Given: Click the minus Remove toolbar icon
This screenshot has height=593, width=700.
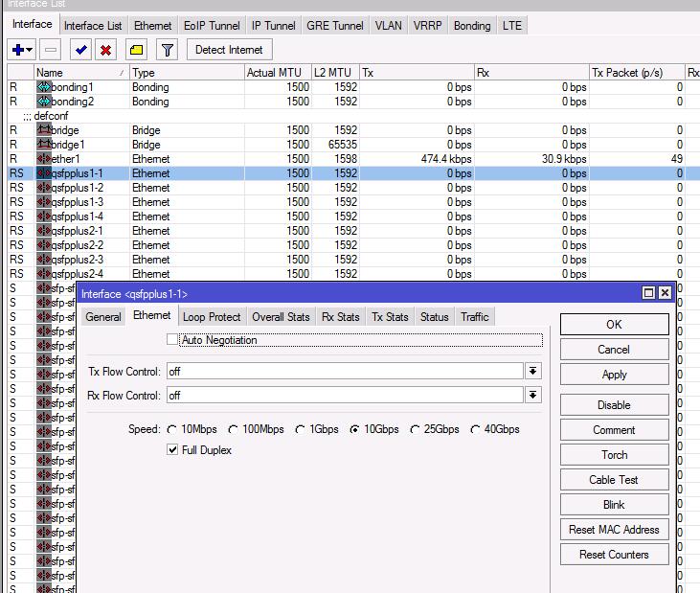Looking at the screenshot, I should (51, 50).
